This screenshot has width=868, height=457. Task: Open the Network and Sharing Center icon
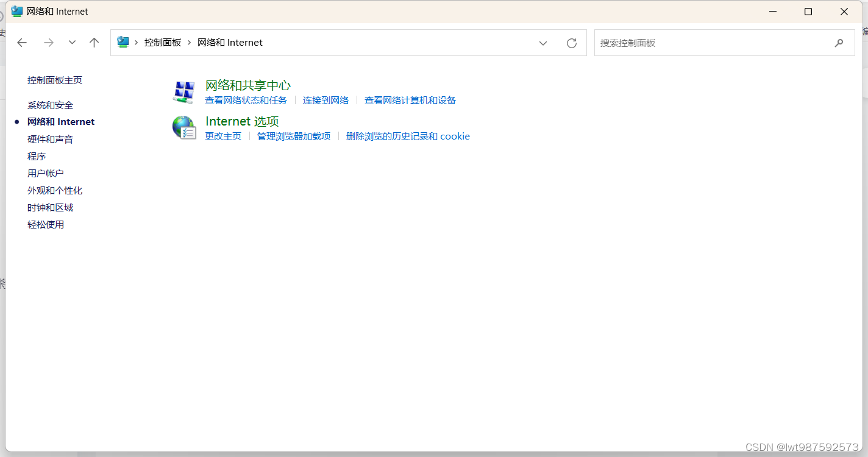pyautogui.click(x=184, y=92)
